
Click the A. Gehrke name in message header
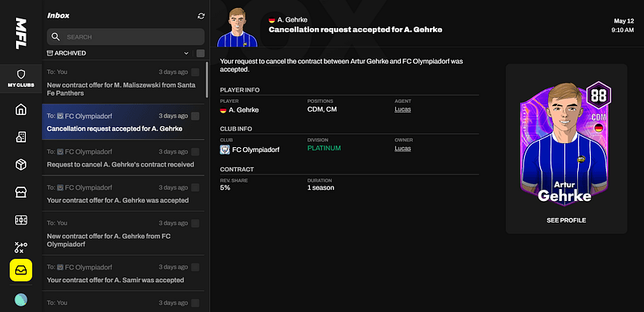pyautogui.click(x=292, y=20)
